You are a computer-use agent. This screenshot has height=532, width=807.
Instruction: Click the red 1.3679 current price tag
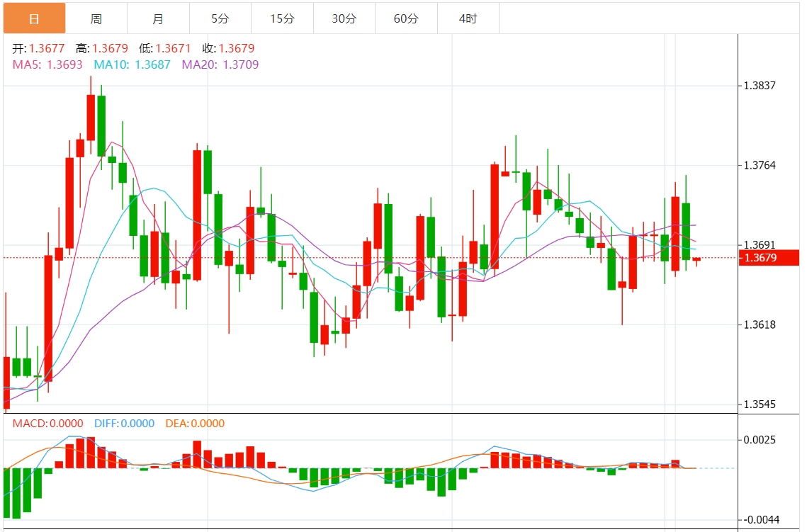(x=769, y=258)
